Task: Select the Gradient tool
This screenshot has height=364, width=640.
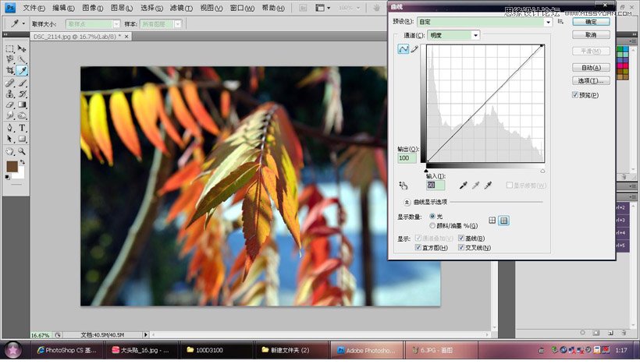Action: (x=22, y=104)
